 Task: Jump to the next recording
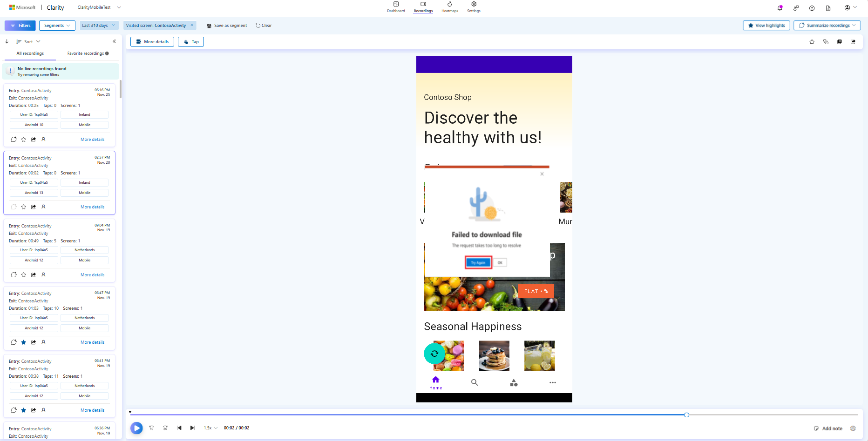192,428
